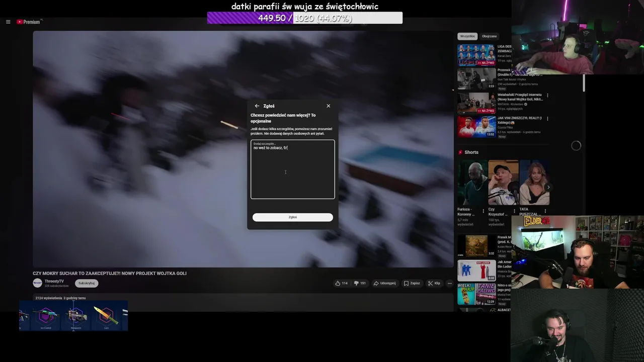
Task: Like the video with thumbs-up icon
Action: tap(341, 283)
